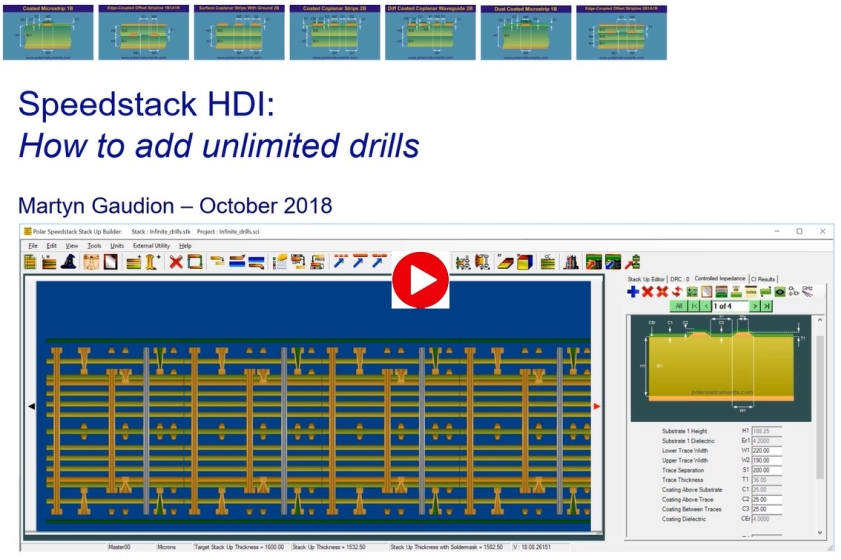Click the red right arrow beside stack view

click(x=596, y=407)
